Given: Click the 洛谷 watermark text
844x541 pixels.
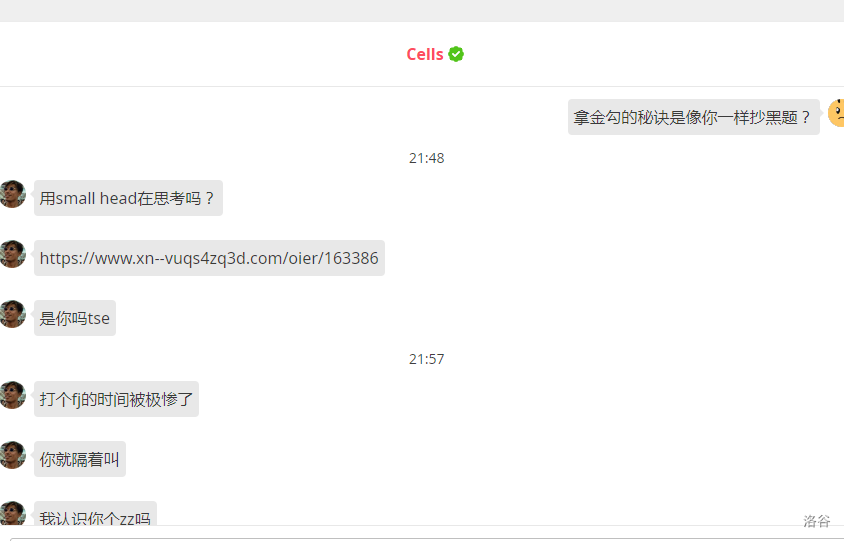Looking at the screenshot, I should (817, 521).
